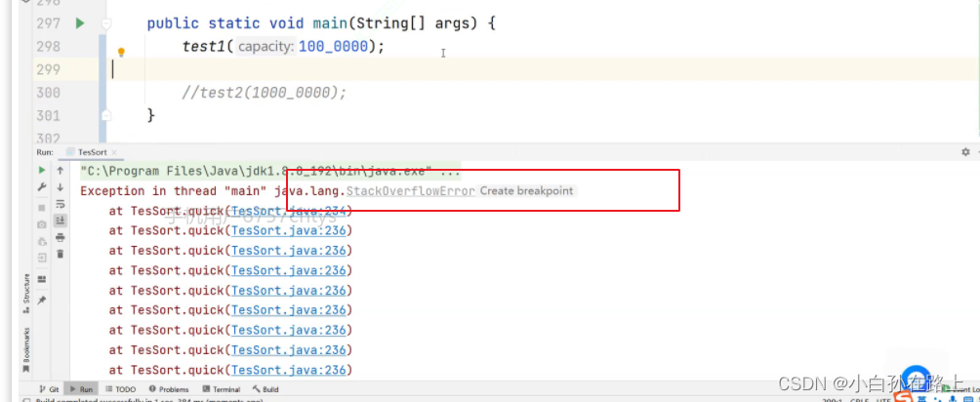
Task: Print console output with printer icon
Action: tap(60, 237)
